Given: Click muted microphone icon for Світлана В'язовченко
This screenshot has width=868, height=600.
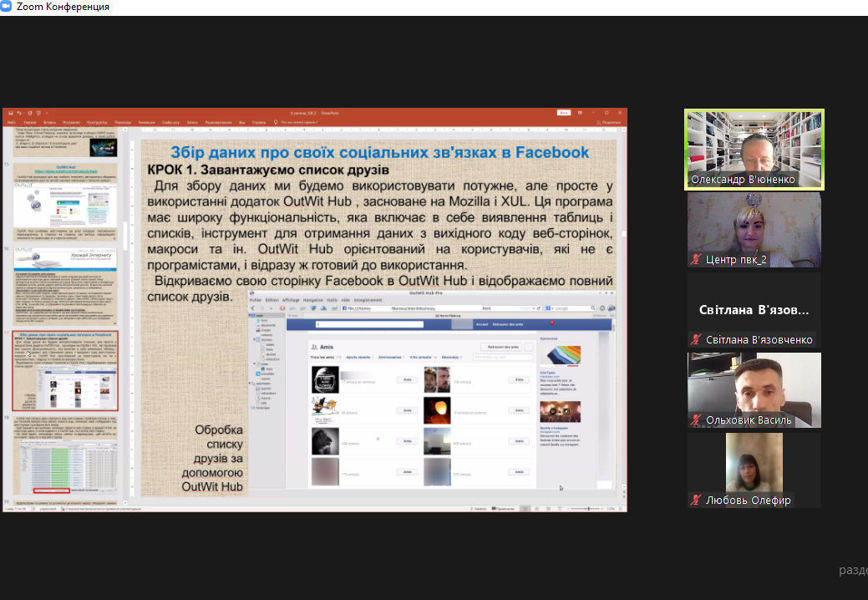Looking at the screenshot, I should [696, 340].
